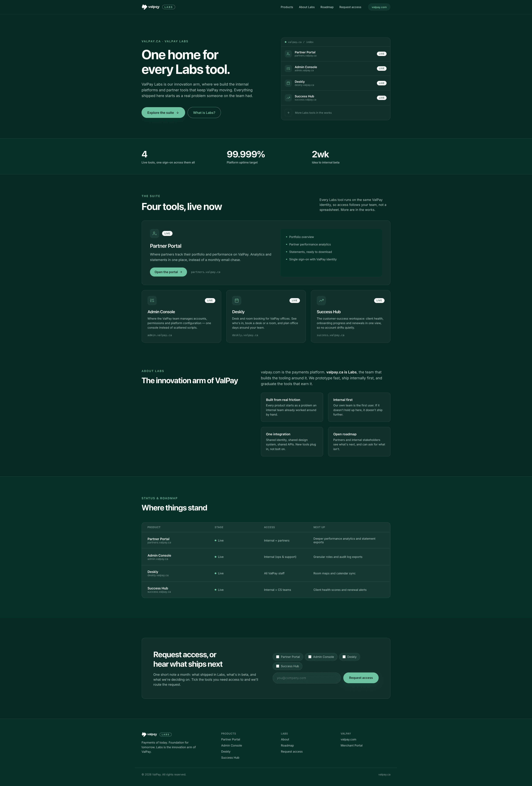The height and width of the screenshot is (786, 532).
Task: Click the LIVE badge next to Partner Portal in the index panel
Action: [381, 54]
